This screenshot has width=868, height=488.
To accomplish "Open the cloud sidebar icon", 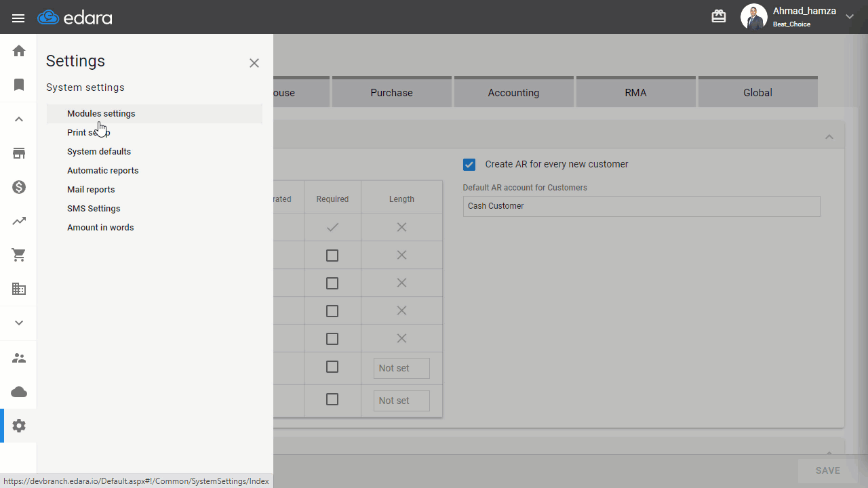I will (19, 392).
